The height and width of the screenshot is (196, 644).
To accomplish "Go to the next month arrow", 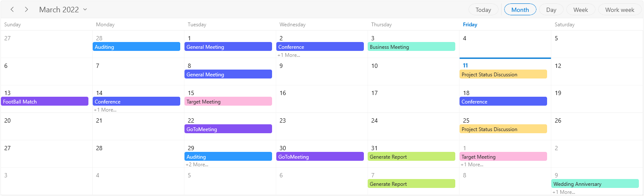I will (26, 10).
